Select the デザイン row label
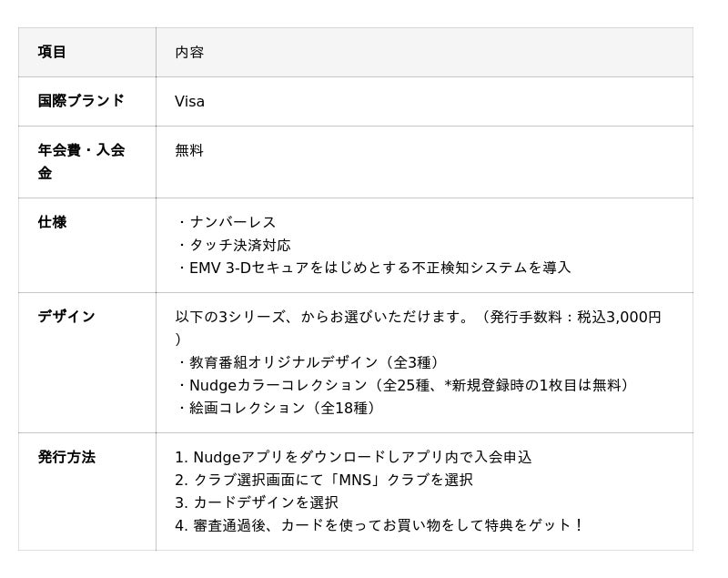Image resolution: width=728 pixels, height=578 pixels. point(66,317)
